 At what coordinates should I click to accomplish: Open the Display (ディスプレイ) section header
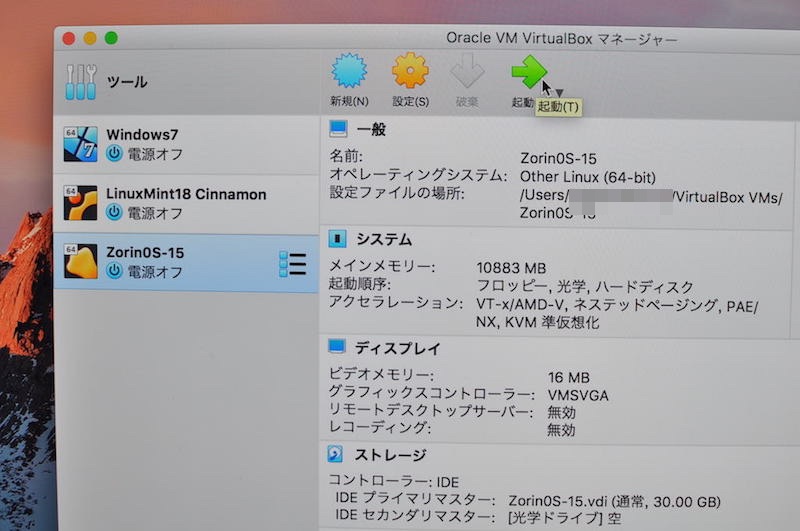tap(397, 348)
